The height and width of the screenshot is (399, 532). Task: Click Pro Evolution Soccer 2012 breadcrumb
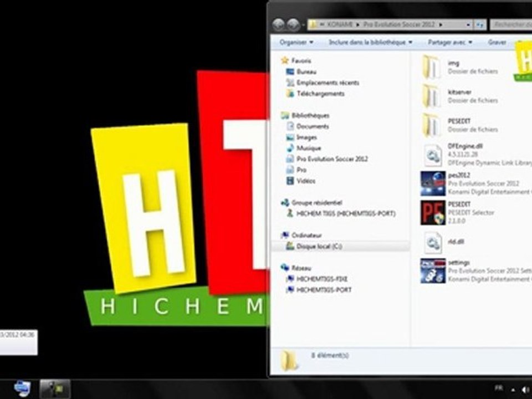(400, 24)
